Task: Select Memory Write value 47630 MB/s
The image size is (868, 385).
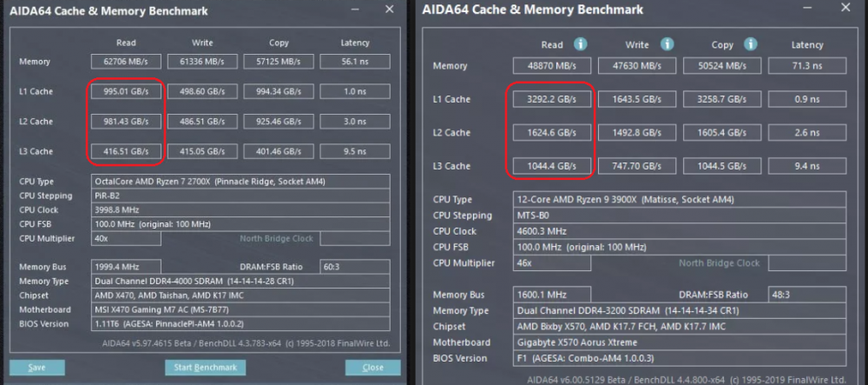Action: [x=637, y=66]
